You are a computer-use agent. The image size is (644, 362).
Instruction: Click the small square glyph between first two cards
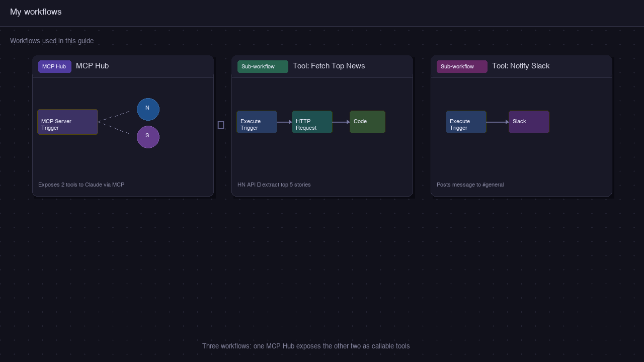click(x=221, y=125)
